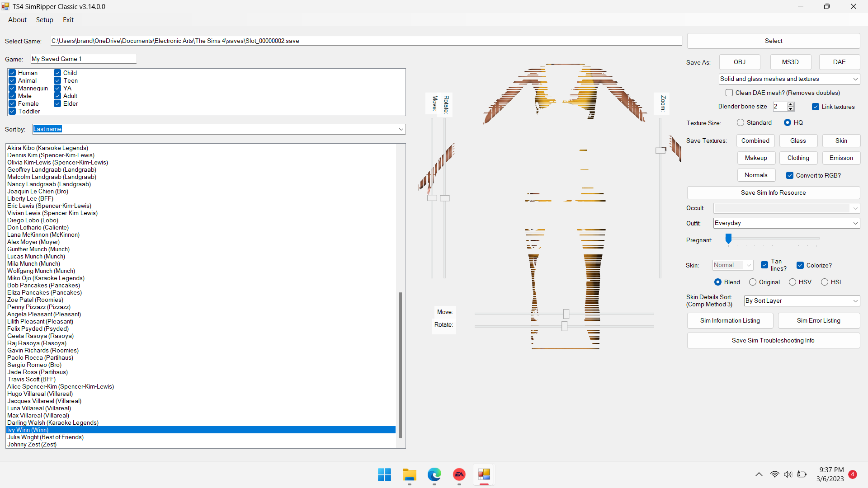Screen dimensions: 868x488
Task: Click the SimRipper taskbar icon
Action: click(484, 475)
